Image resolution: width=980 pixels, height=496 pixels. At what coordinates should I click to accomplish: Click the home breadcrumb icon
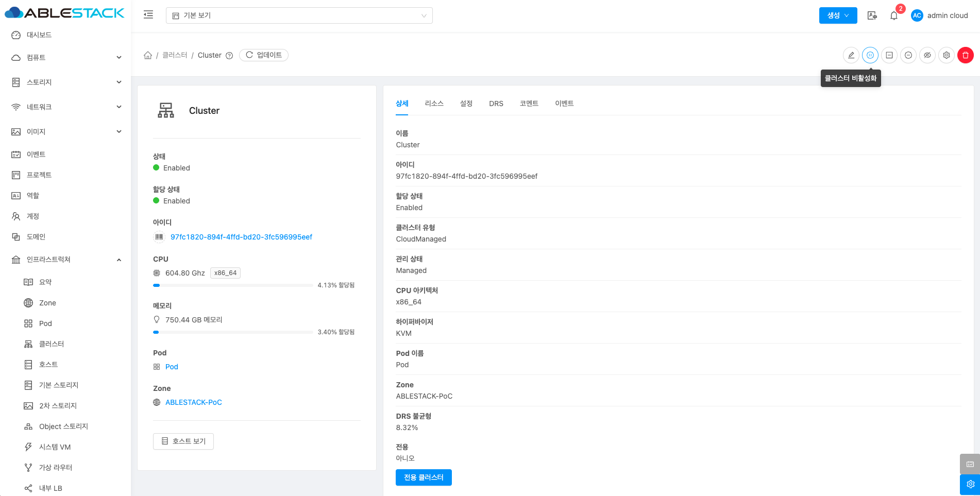(148, 55)
